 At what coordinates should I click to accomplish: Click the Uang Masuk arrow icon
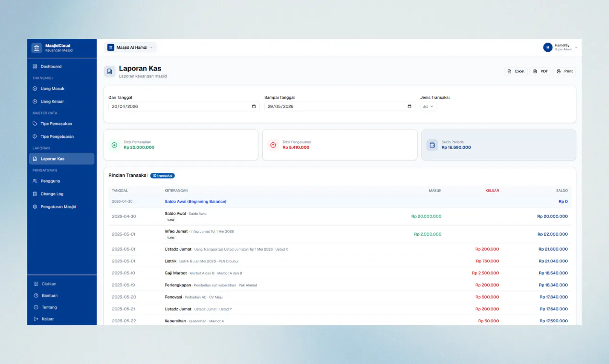pos(35,89)
